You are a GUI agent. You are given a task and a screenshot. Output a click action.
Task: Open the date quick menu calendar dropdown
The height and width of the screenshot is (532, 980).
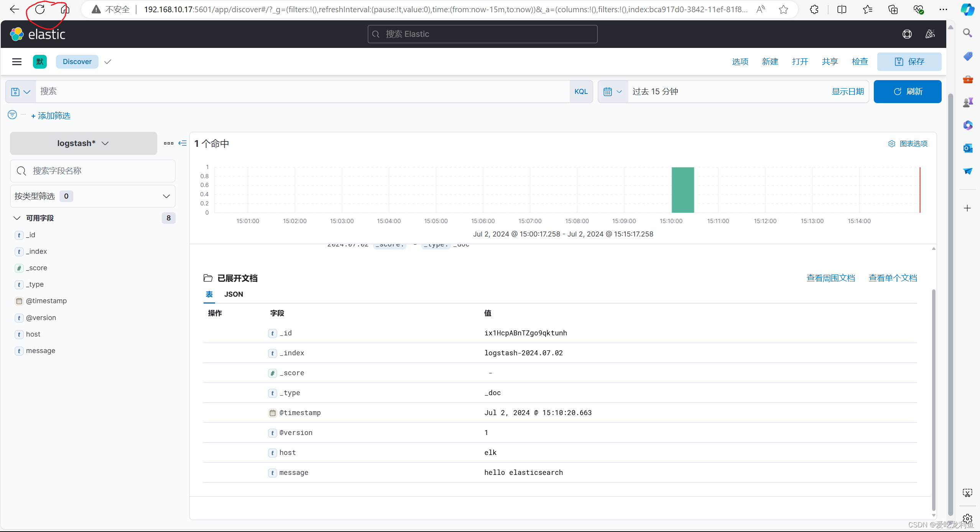point(613,92)
